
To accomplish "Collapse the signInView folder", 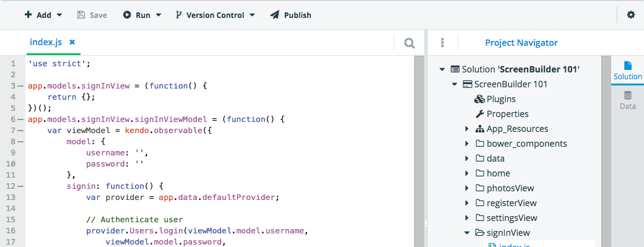I will point(466,233).
